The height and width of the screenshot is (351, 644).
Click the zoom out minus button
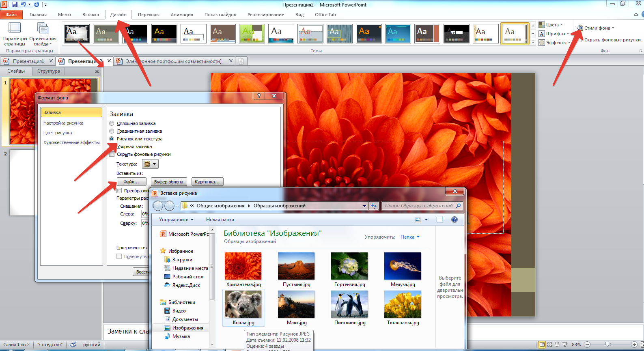click(x=587, y=345)
